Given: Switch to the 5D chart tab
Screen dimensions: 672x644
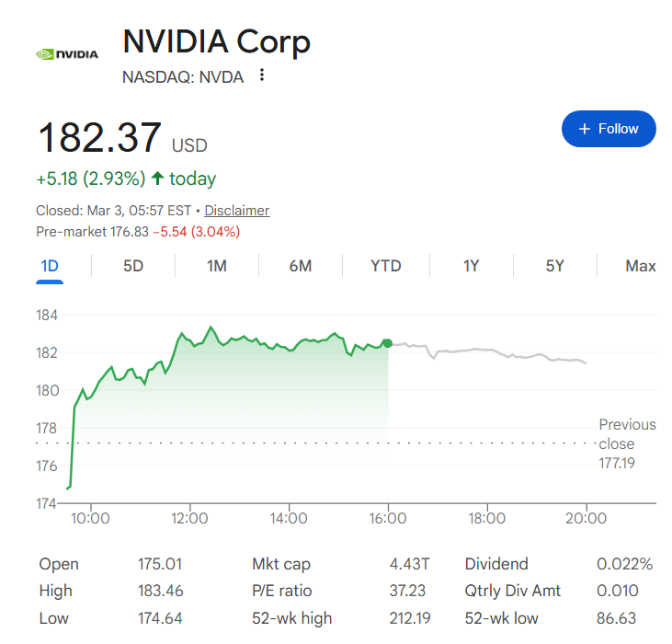Looking at the screenshot, I should [133, 266].
